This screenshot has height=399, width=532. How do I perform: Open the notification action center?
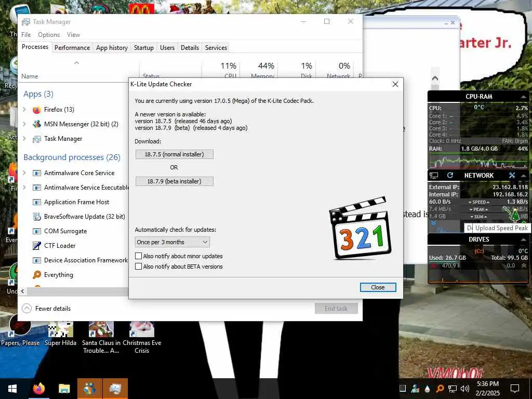coord(515,389)
